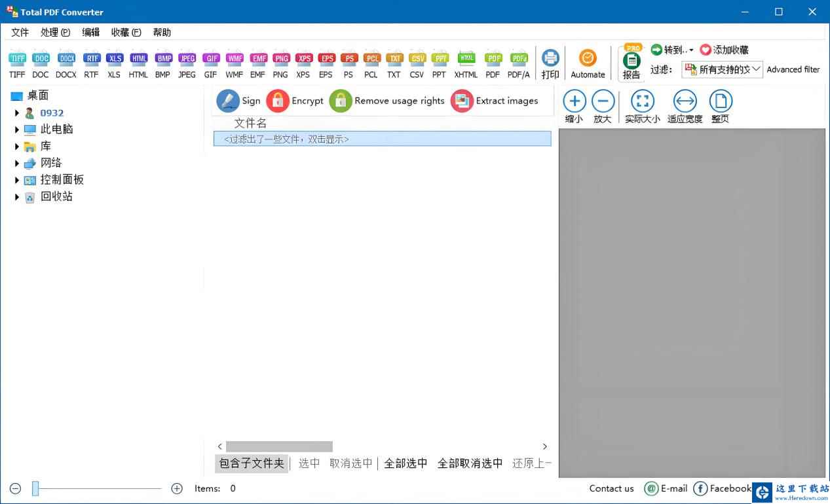Expand the 控制面板 node
830x504 pixels.
17,180
